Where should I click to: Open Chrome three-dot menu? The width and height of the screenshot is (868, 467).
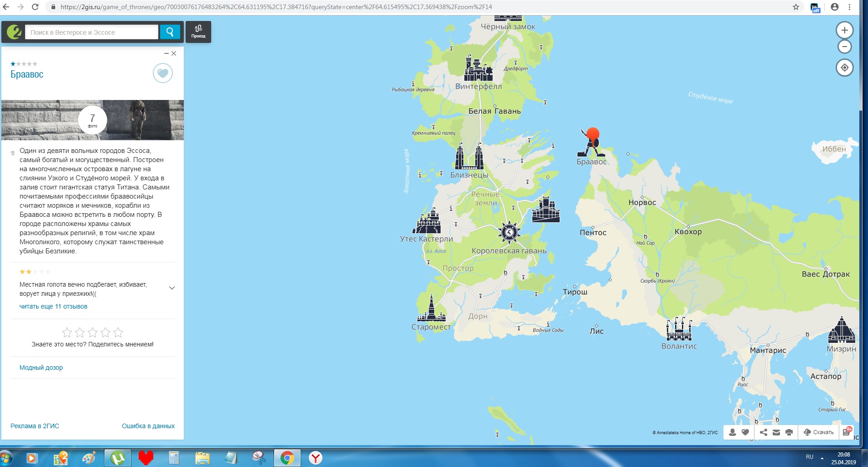[849, 7]
